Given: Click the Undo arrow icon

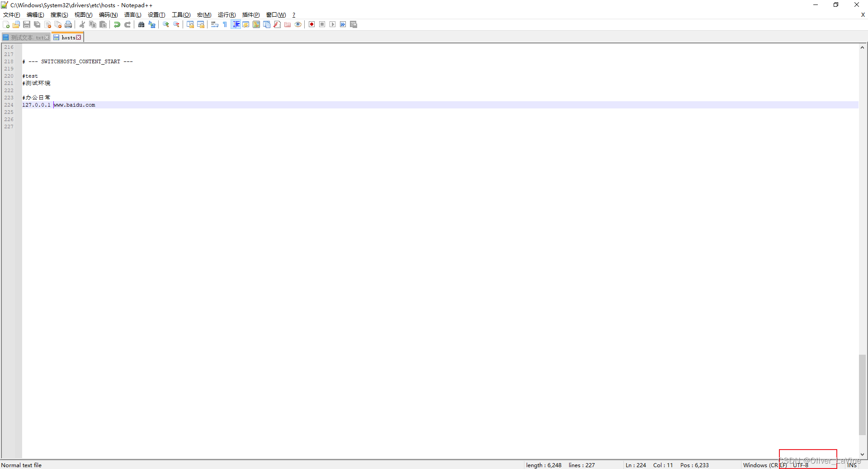Looking at the screenshot, I should coord(117,24).
